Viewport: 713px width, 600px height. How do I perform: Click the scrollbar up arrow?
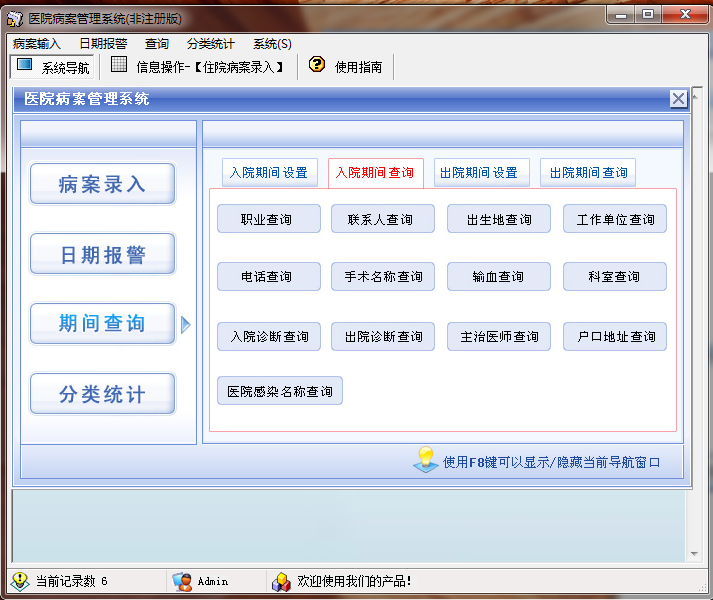coord(695,96)
